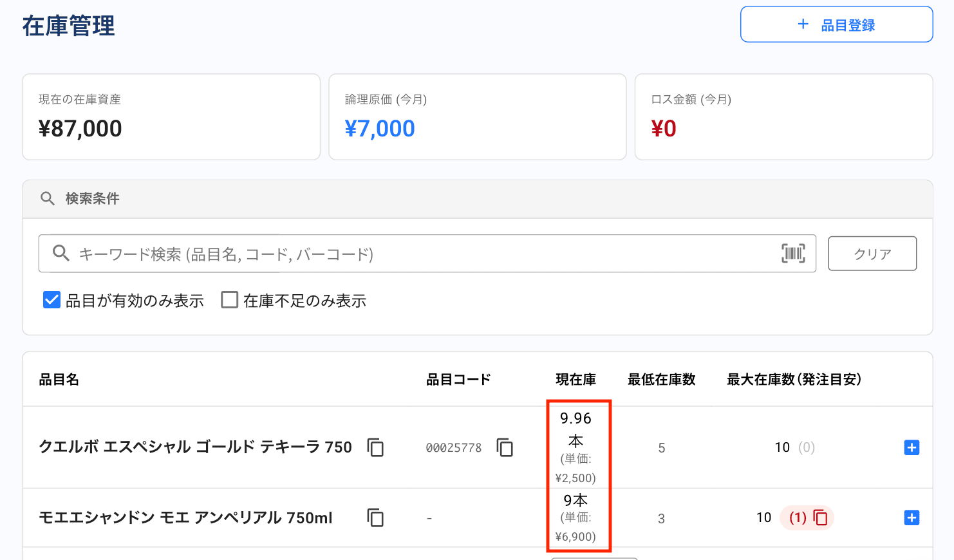
Task: Enable the 在庫不足のみ表示 checkbox
Action: click(229, 300)
